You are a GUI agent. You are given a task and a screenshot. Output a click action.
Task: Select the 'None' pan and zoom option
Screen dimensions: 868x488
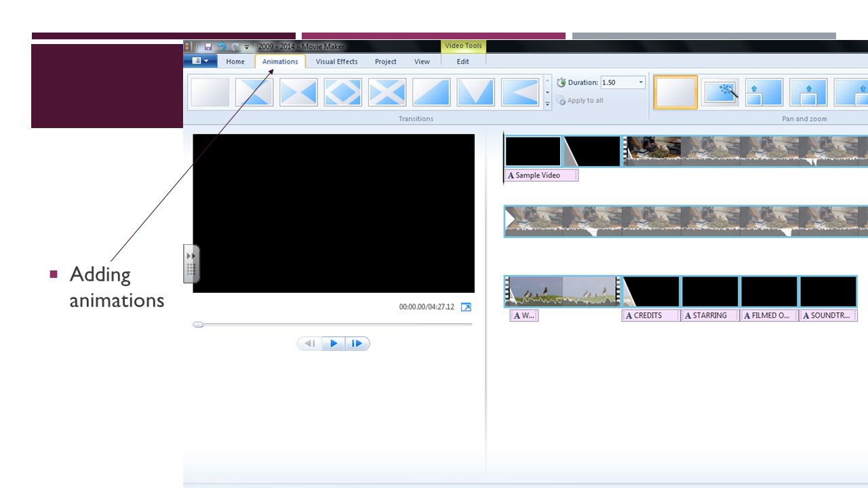tap(675, 92)
